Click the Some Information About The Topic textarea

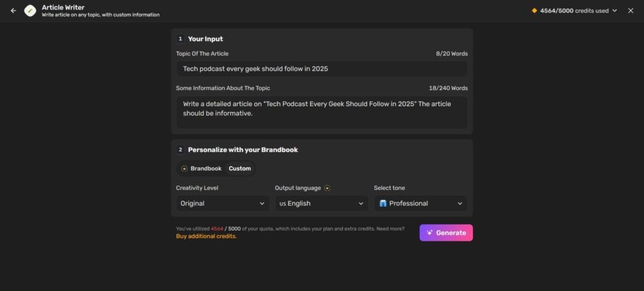click(321, 112)
